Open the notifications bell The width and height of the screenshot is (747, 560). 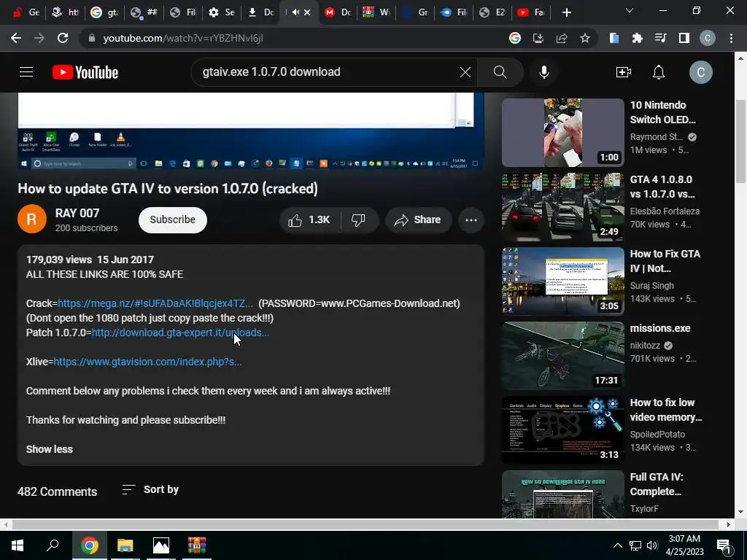pos(659,72)
